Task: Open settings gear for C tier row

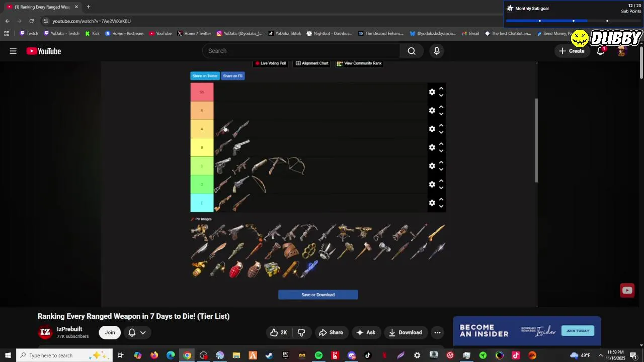Action: tap(432, 166)
